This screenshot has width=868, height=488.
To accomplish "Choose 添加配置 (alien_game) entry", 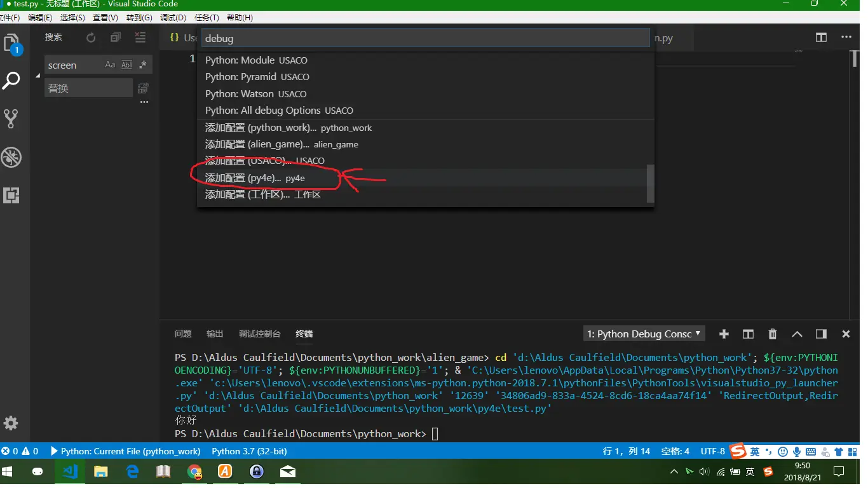I will pos(425,144).
